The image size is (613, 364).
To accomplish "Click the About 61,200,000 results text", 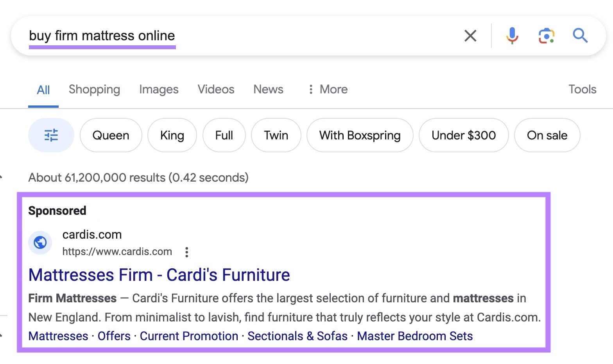I will (x=138, y=178).
